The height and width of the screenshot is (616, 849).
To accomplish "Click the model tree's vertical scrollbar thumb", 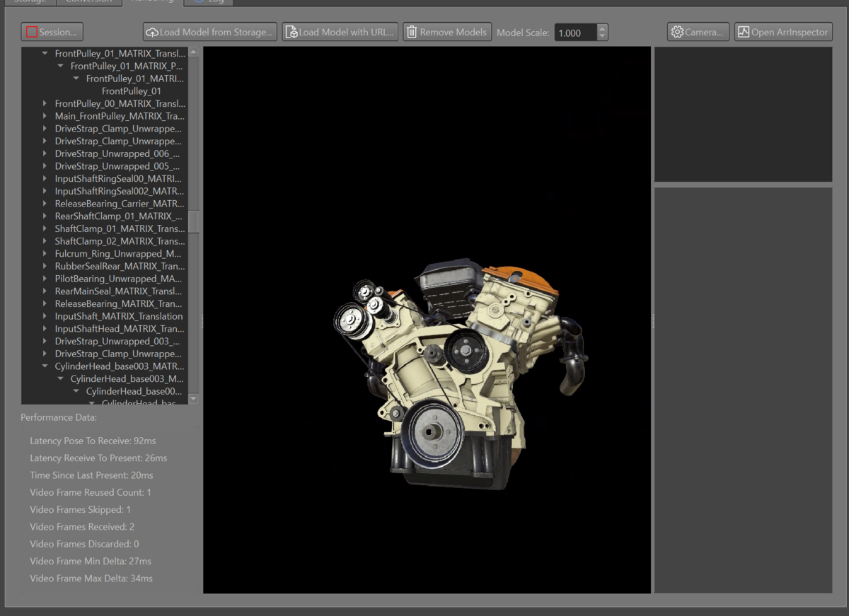I will pos(193,221).
